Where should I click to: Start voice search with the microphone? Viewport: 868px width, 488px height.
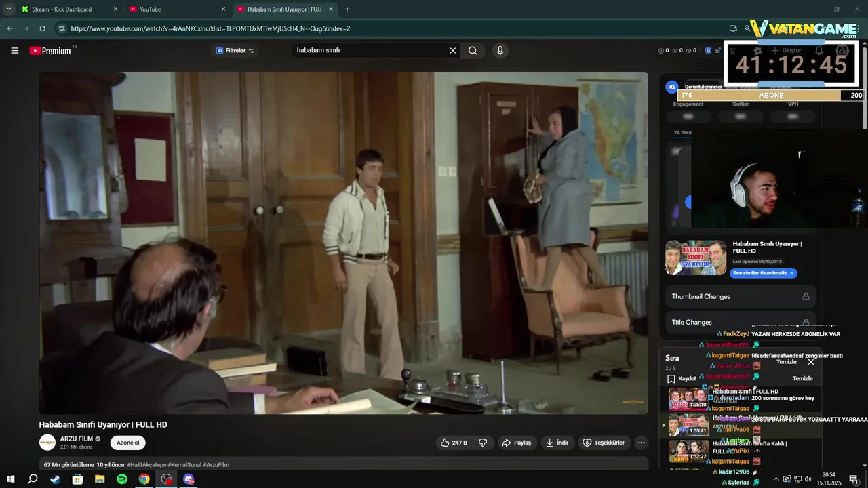[500, 51]
